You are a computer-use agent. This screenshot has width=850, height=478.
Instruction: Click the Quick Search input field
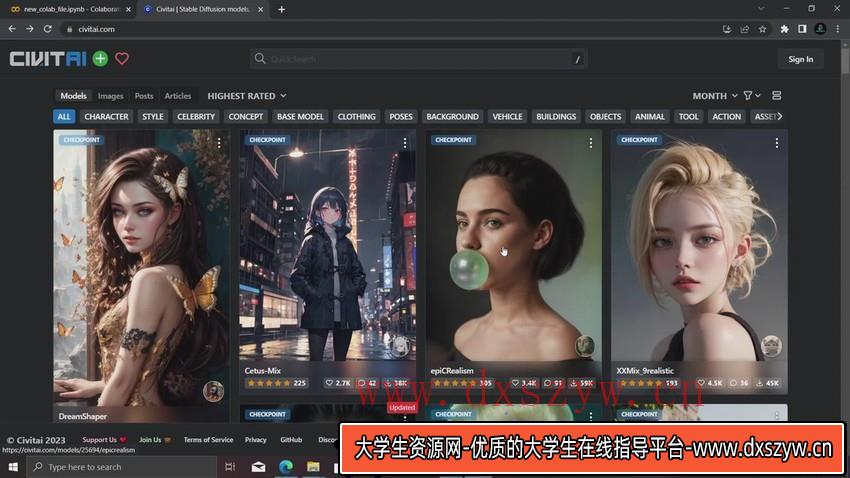click(419, 59)
